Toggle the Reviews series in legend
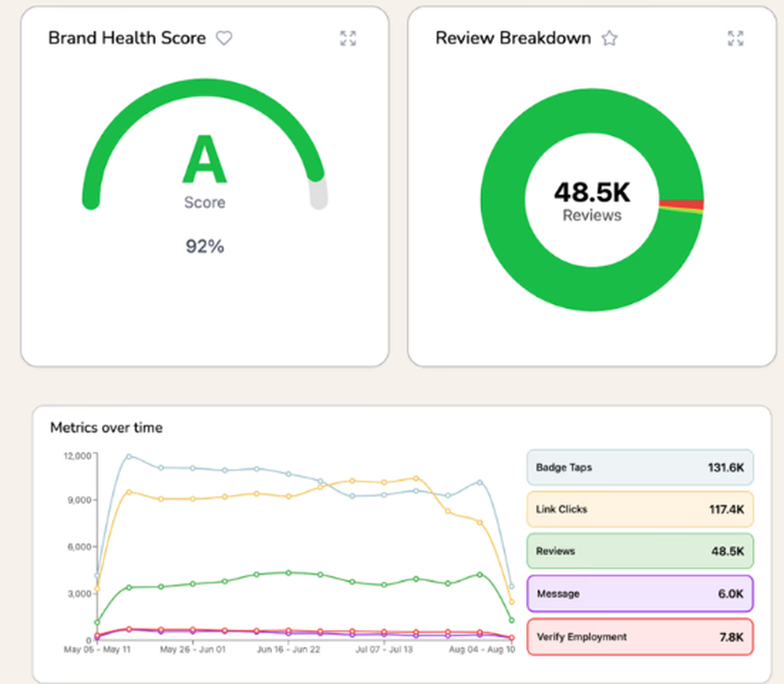Viewport: 784px width, 684px height. pyautogui.click(x=639, y=551)
